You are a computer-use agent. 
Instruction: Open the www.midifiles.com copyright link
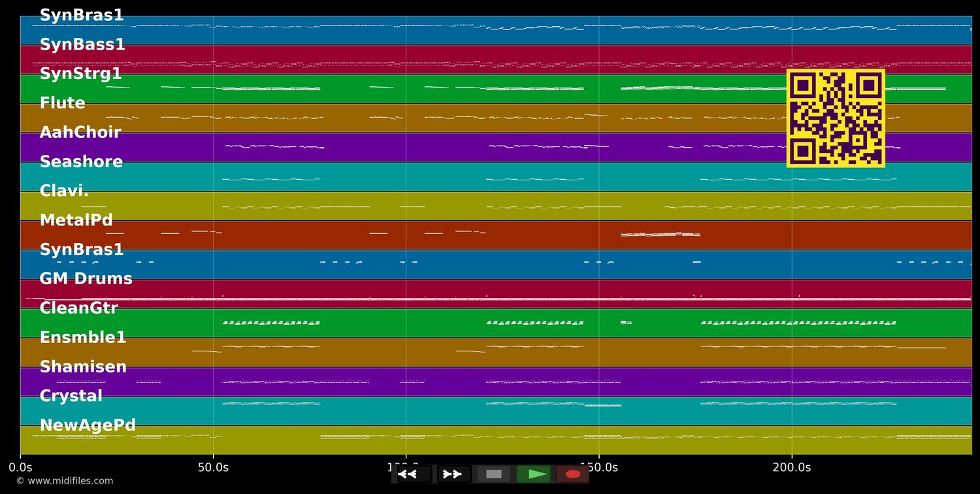tap(64, 481)
